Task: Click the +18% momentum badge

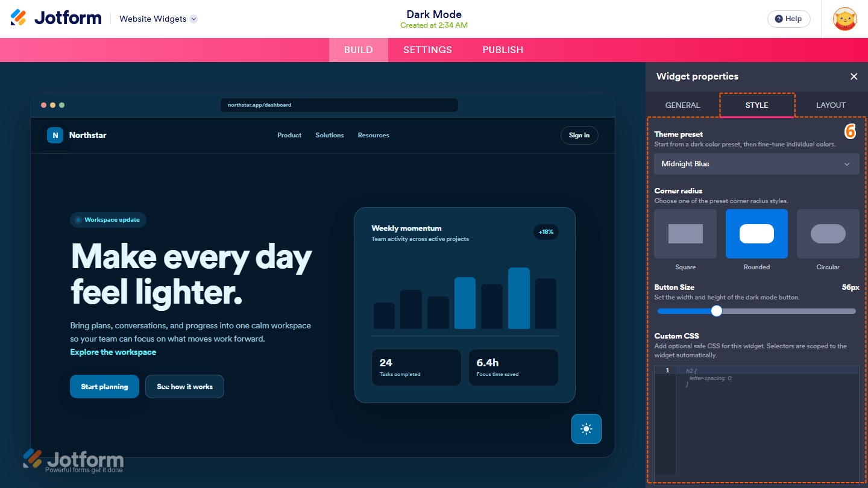Action: [x=546, y=232]
